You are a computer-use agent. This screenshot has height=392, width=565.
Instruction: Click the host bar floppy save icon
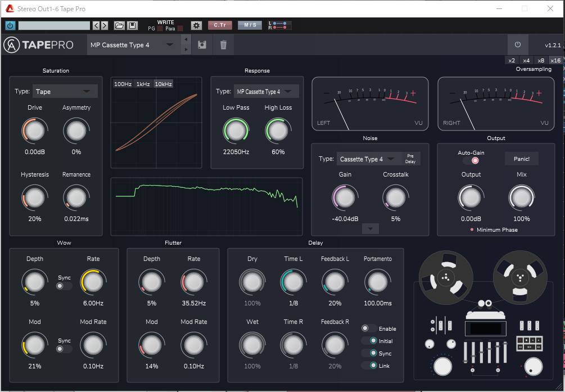point(132,26)
